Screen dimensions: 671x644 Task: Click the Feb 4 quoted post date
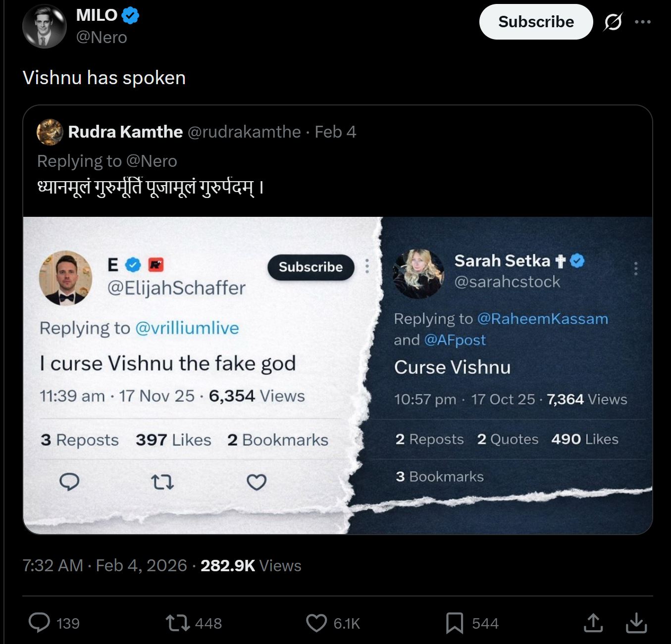pyautogui.click(x=335, y=132)
